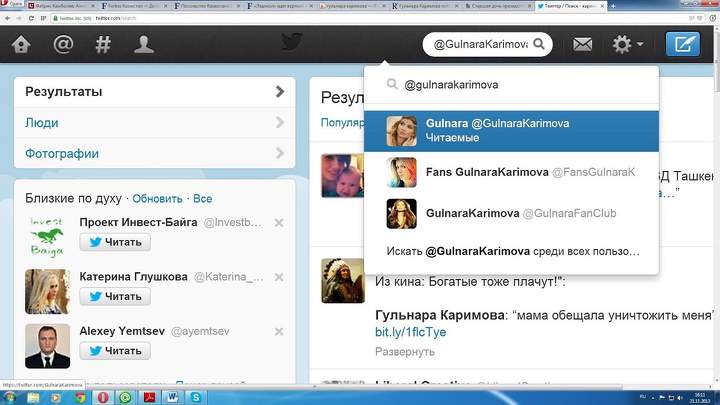Image resolution: width=720 pixels, height=405 pixels.
Task: Switch to the first browser tab
Action: pyautogui.click(x=60, y=6)
